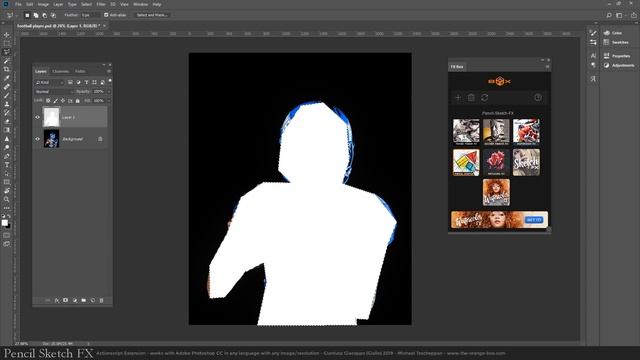640x360 pixels.
Task: Select the History Brush tool
Action: 7,113
